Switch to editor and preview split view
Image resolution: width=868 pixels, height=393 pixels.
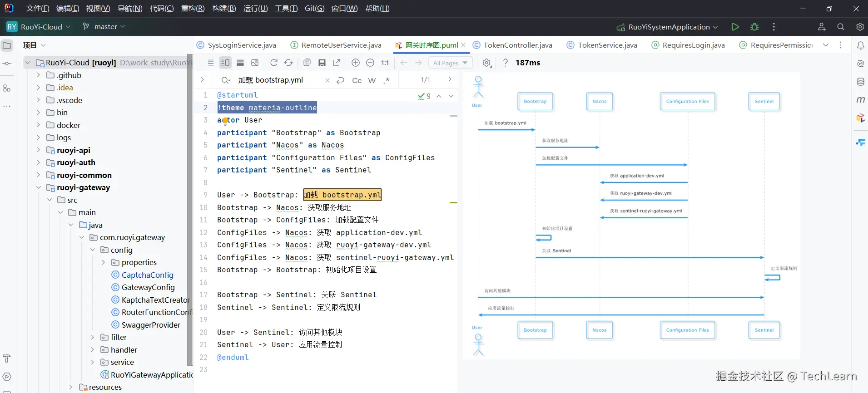pyautogui.click(x=225, y=63)
